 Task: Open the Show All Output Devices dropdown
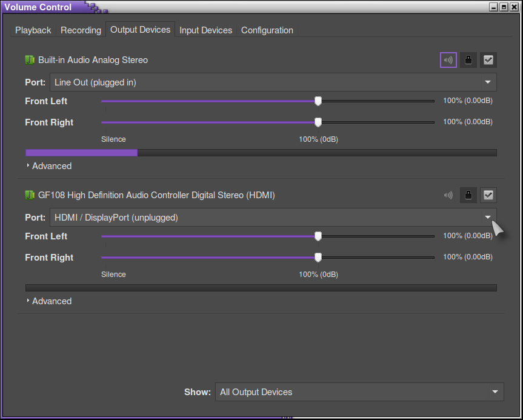tap(359, 392)
